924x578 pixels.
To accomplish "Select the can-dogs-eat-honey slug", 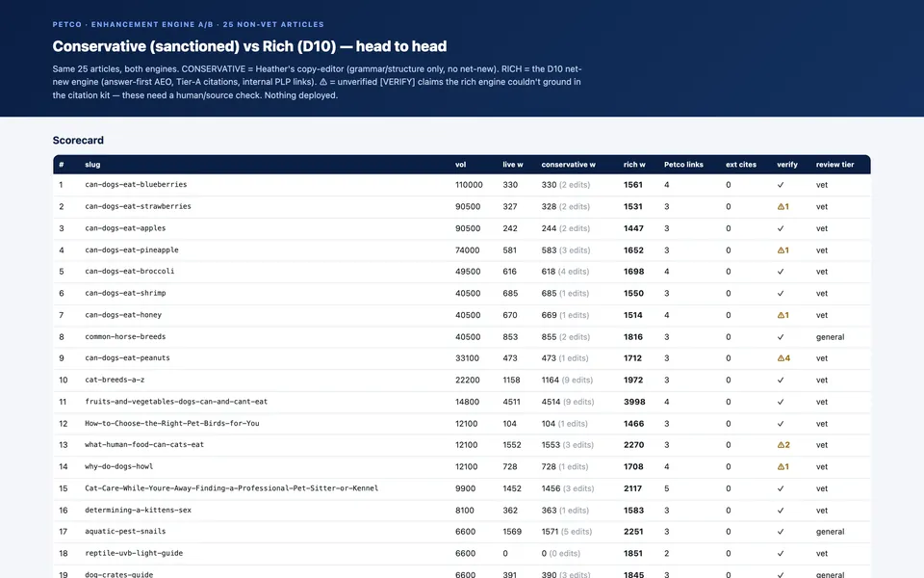I will tap(123, 315).
